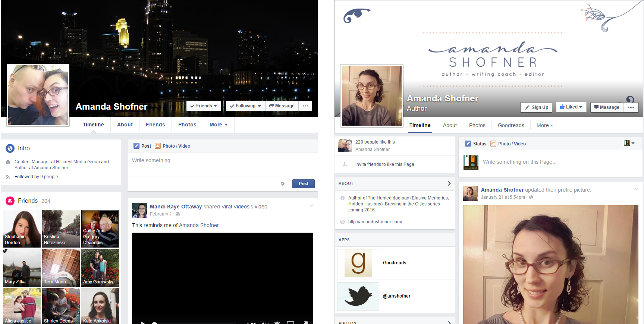Open the Page Photos tab

477,126
